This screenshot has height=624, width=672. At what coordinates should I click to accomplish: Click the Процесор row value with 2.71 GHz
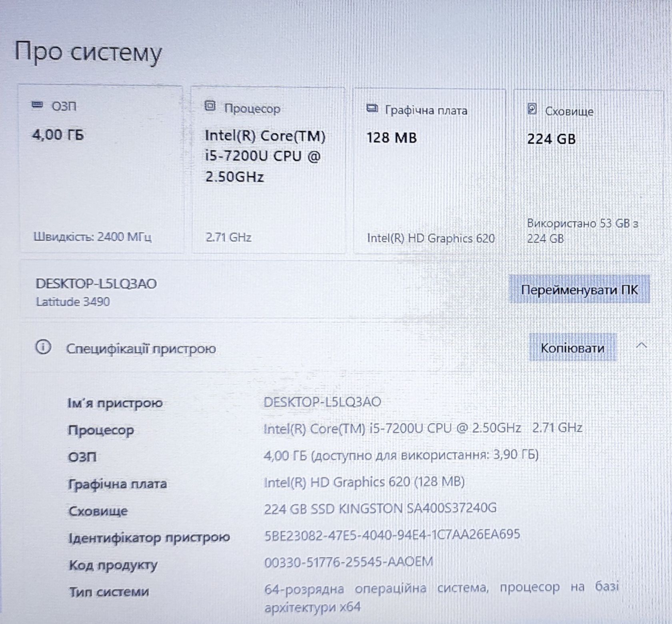423,429
